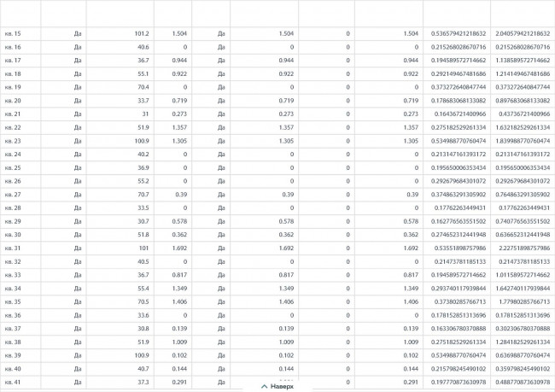This screenshot has height=392, width=555.
Task: Select the кв. 15 row label
Action: click(x=13, y=33)
